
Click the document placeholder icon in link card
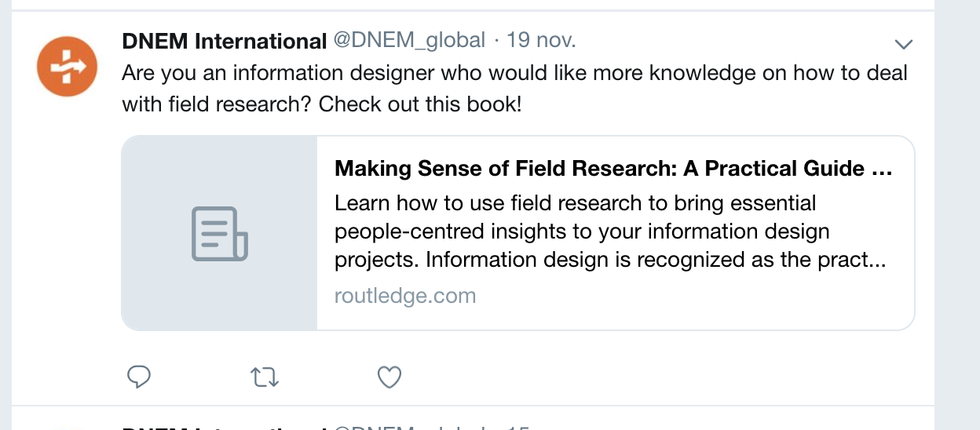coord(220,233)
